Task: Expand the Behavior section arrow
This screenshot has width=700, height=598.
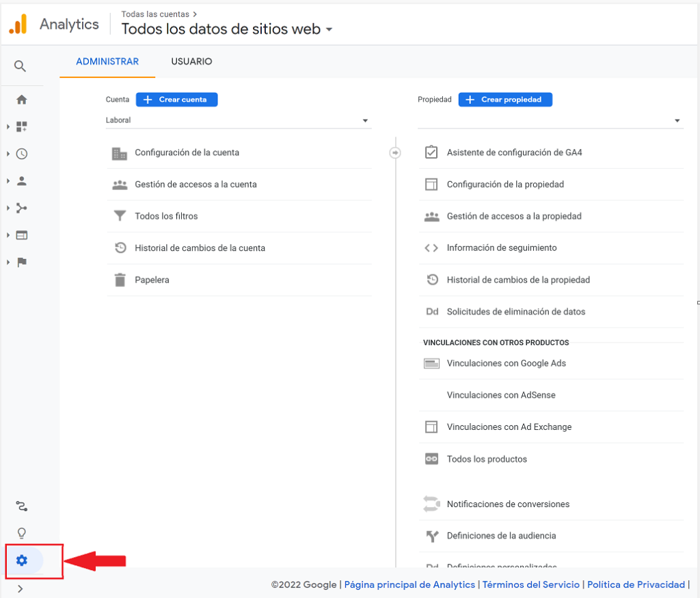Action: [x=8, y=235]
